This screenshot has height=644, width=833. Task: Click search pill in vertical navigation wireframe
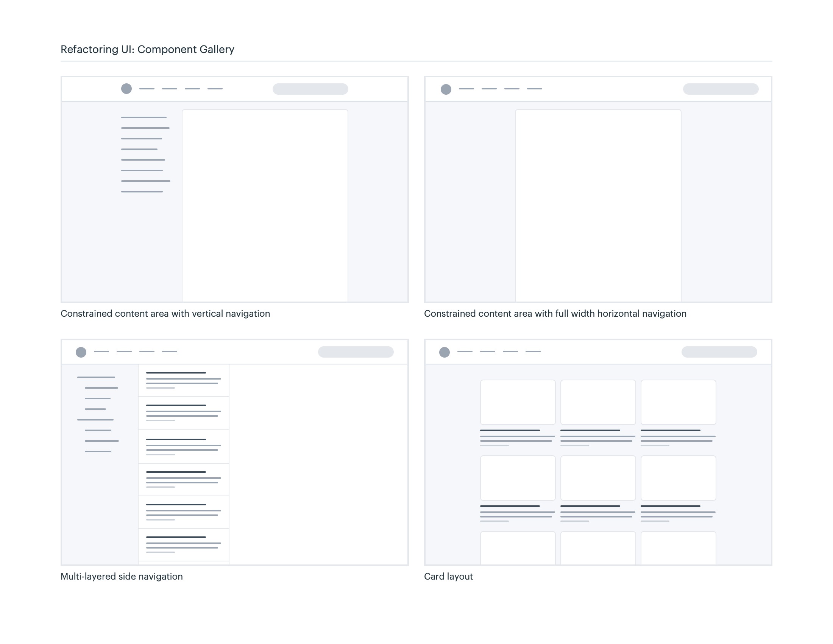point(310,89)
